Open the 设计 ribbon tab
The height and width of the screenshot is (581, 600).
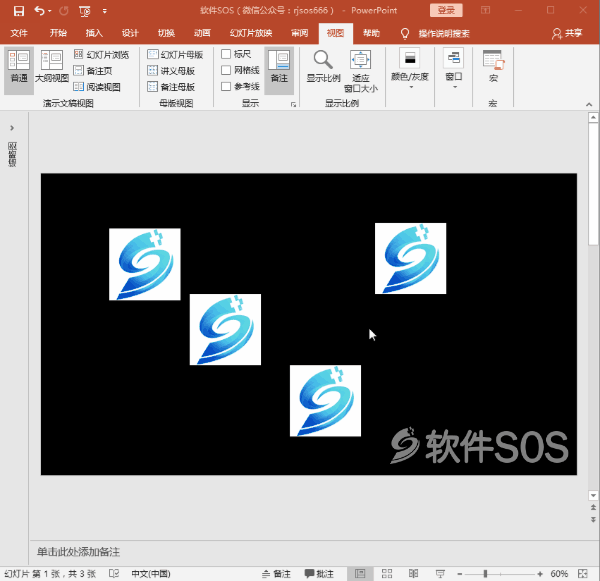(130, 33)
